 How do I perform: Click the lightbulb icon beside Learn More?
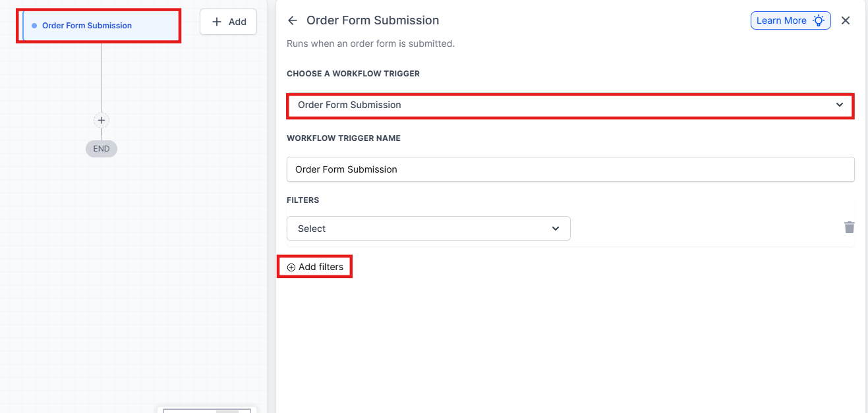tap(819, 20)
